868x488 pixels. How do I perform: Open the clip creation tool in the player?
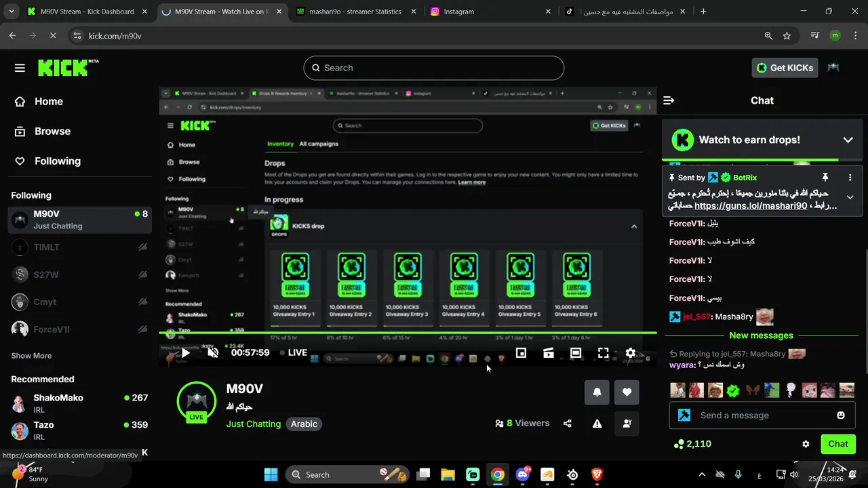pyautogui.click(x=549, y=352)
